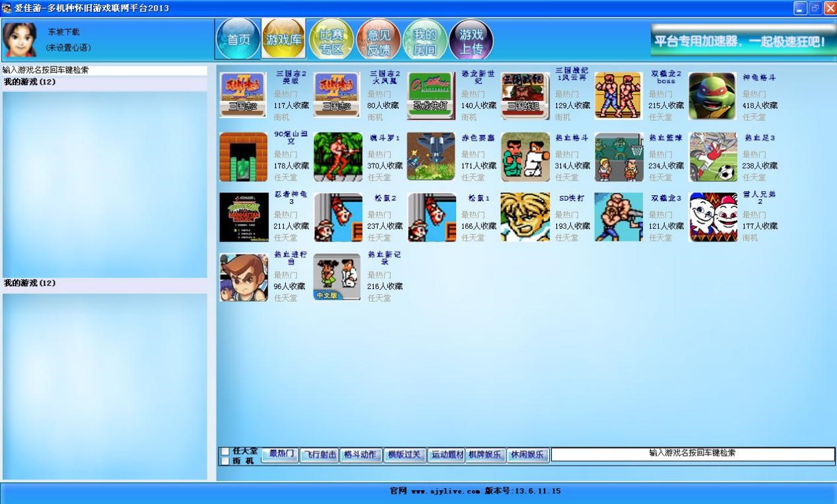
Task: Select the Ninja Turtle 神龟格斗 game icon
Action: (x=712, y=96)
